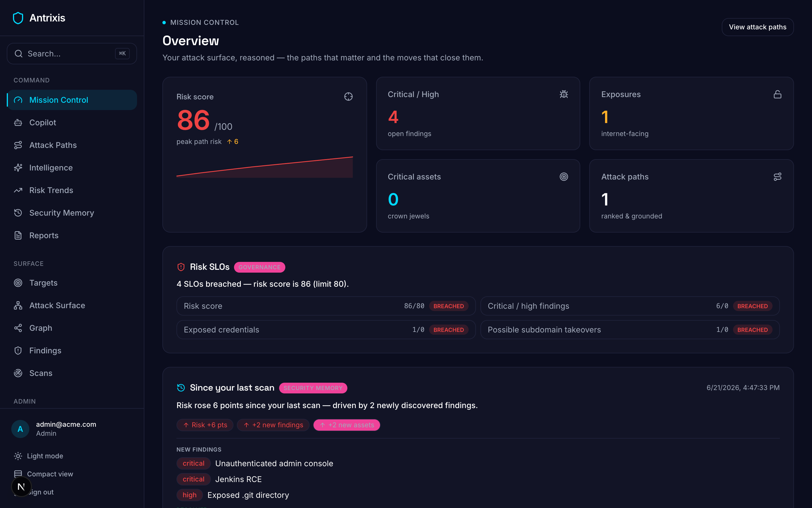This screenshot has height=508, width=812.
Task: Click the Scans radar icon
Action: click(x=18, y=373)
